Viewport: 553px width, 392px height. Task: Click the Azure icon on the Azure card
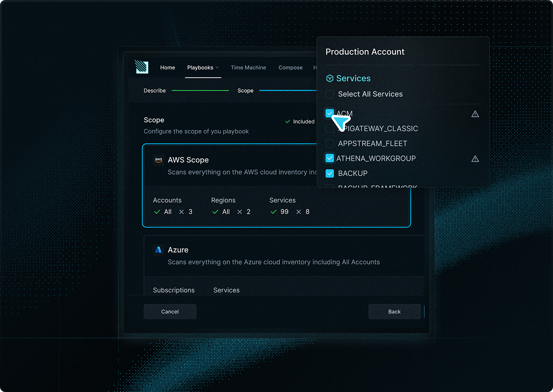[158, 249]
